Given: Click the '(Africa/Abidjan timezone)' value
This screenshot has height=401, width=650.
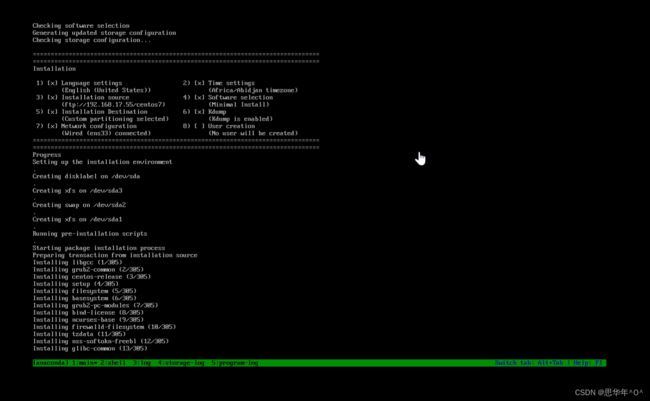Looking at the screenshot, I should (x=253, y=90).
